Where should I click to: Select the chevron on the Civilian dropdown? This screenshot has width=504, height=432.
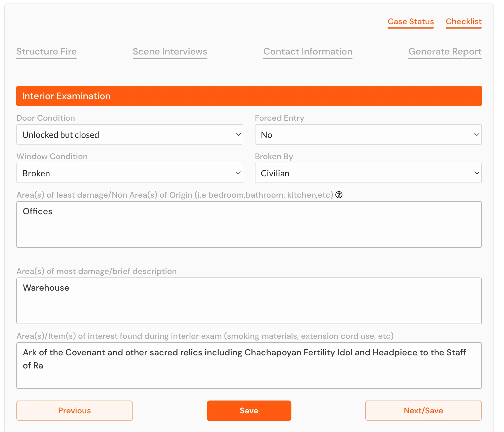point(477,173)
